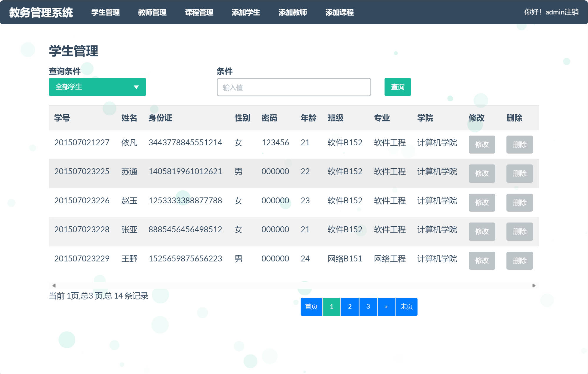Open 添加课程 from the top navigation
Viewport: 588px width, 374px height.
(339, 13)
